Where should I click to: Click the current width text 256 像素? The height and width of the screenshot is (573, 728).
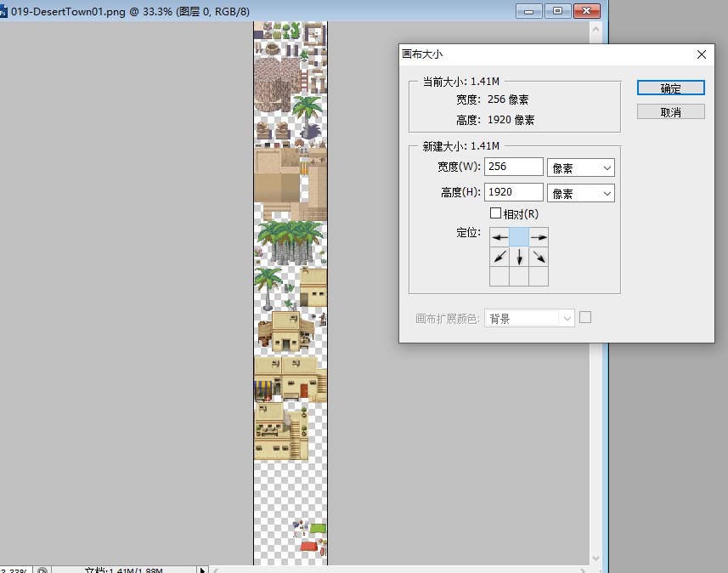(x=508, y=99)
